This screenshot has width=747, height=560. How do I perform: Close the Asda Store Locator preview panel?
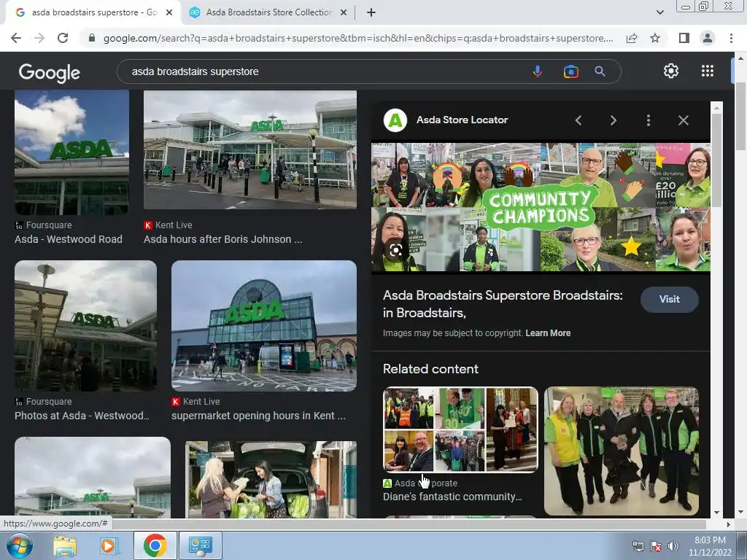tap(683, 120)
